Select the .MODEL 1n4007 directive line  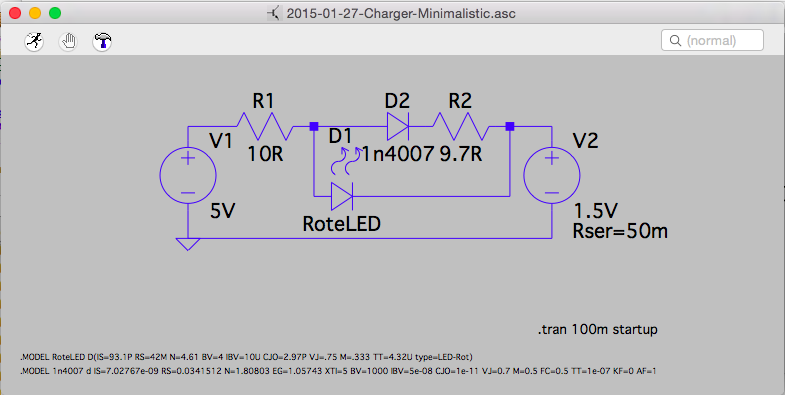[x=338, y=371]
